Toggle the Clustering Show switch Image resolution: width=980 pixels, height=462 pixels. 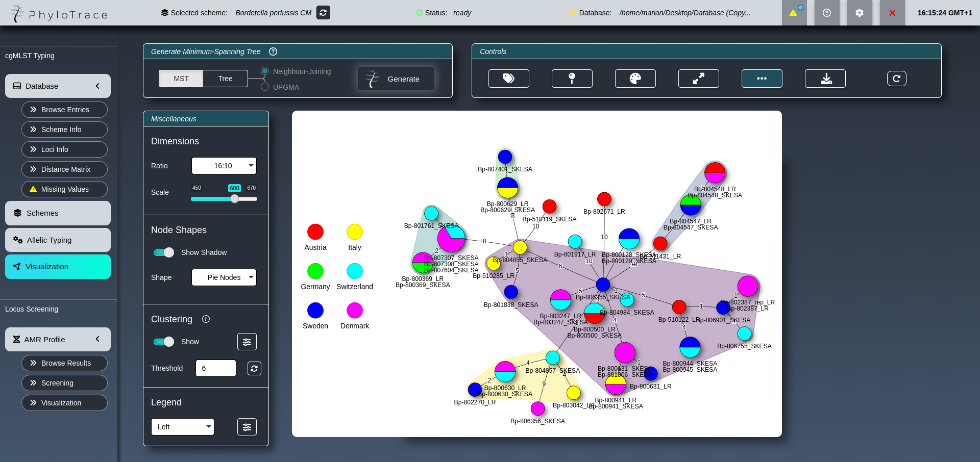pyautogui.click(x=164, y=342)
